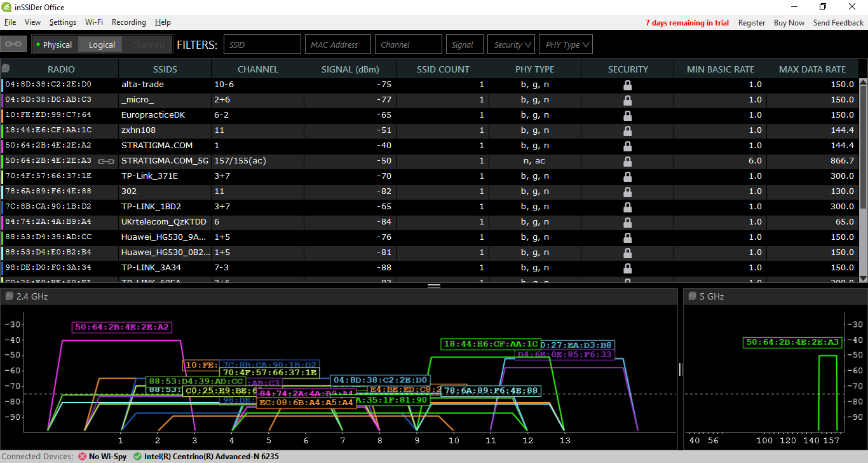Click the horizontal splitter handle below the table
868x463 pixels.
434,286
